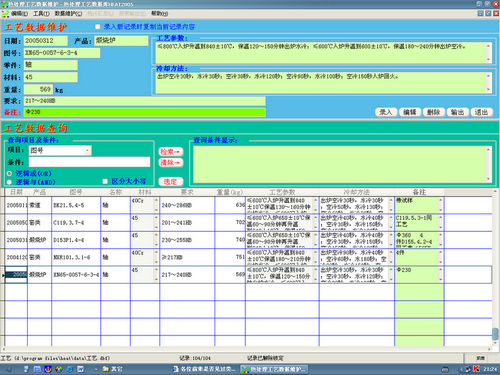This screenshot has width=500, height=375.
Task: Click the 产品 column header
Action: pyautogui.click(x=39, y=192)
